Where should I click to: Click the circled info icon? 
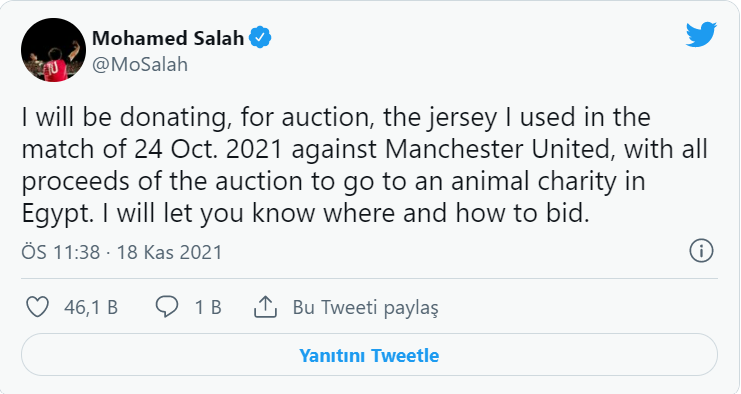coord(701,250)
